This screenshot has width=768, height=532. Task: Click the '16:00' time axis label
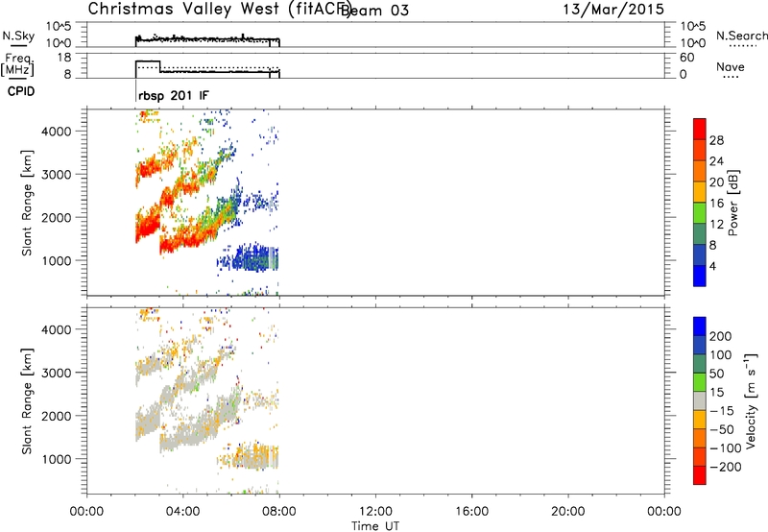(471, 512)
